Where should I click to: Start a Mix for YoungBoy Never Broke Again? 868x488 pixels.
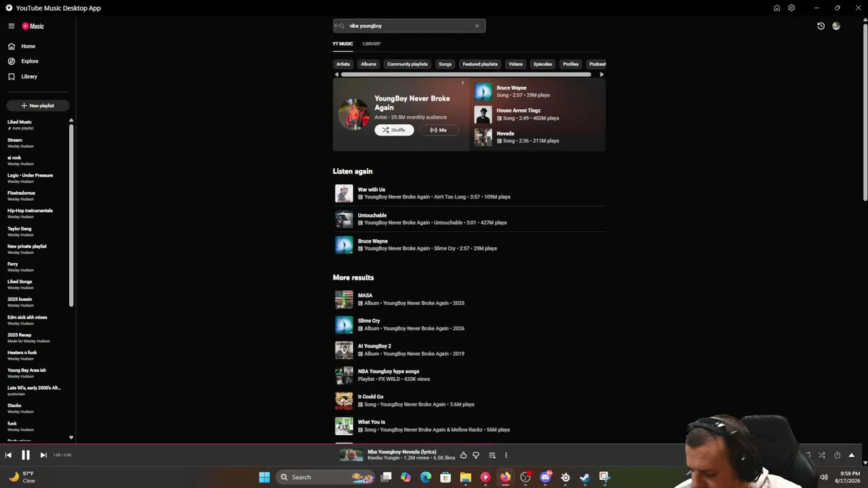click(439, 130)
